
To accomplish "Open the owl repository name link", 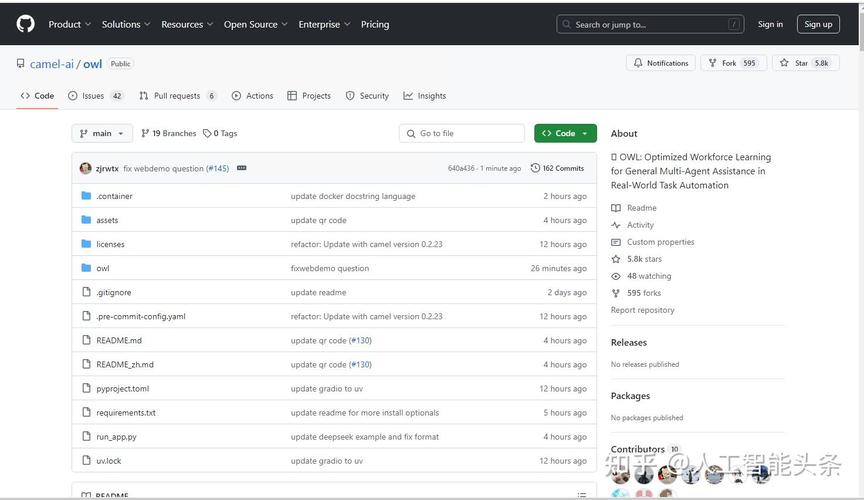I will 93,64.
